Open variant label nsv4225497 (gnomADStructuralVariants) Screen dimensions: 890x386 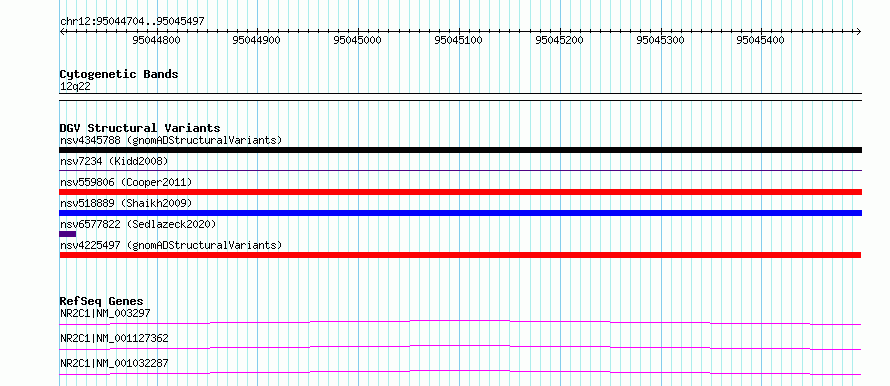pyautogui.click(x=171, y=245)
